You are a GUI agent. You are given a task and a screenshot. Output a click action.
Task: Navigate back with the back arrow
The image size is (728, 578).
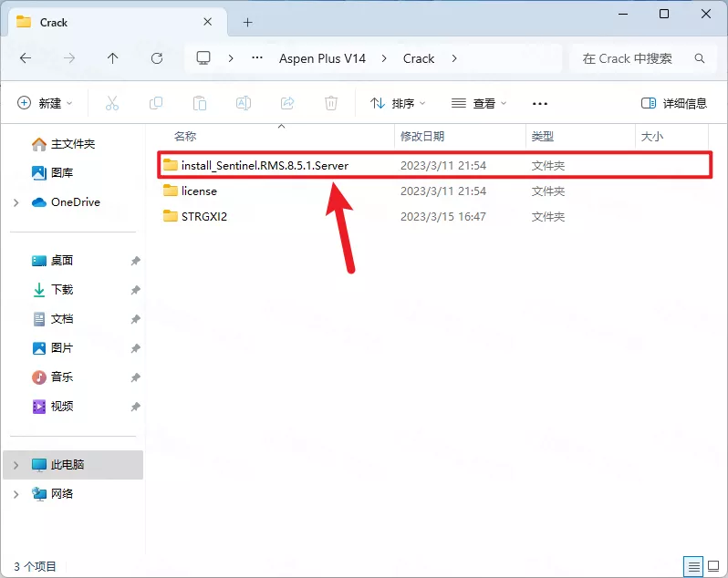(x=26, y=58)
